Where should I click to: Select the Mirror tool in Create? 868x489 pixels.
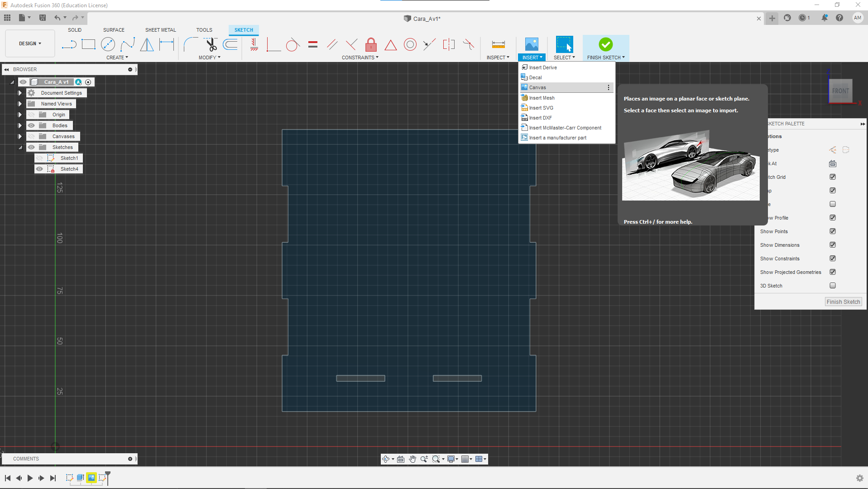[x=147, y=44]
